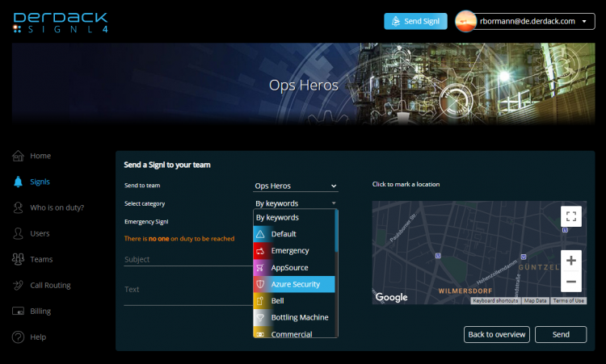
Task: Click the Help question mark icon
Action: click(18, 337)
